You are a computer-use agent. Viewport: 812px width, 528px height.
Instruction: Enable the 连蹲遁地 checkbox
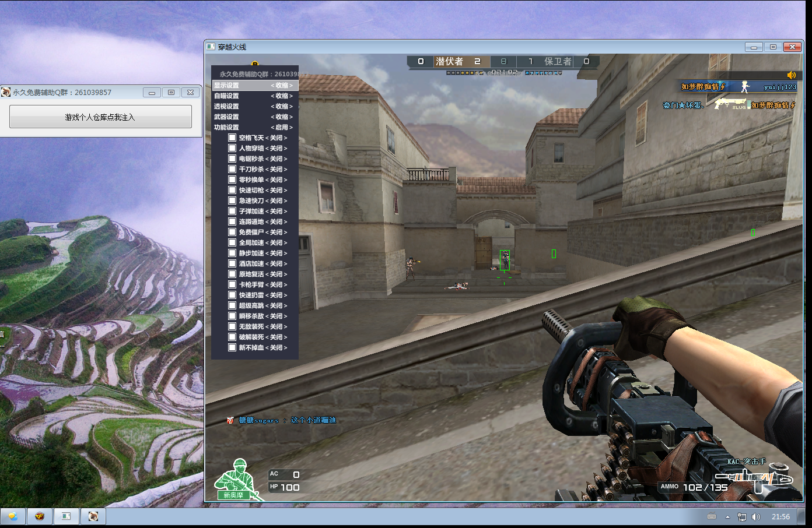232,221
